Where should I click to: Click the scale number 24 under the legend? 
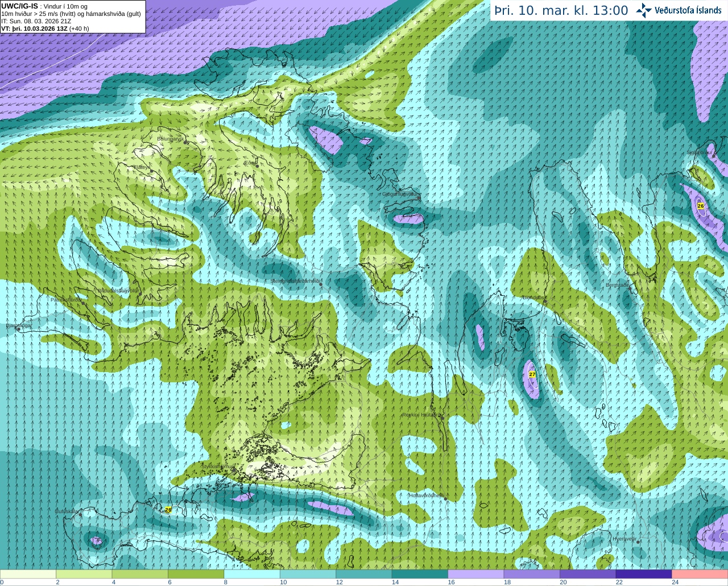click(x=675, y=582)
